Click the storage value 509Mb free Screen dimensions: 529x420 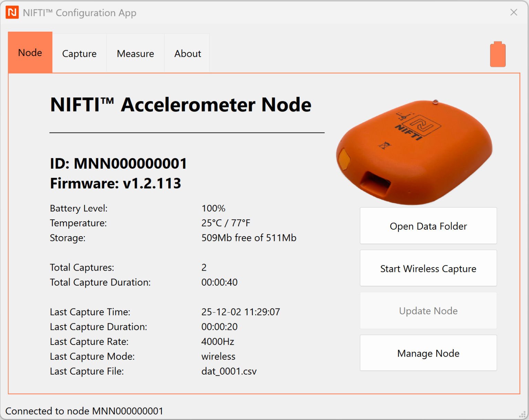[x=249, y=238]
